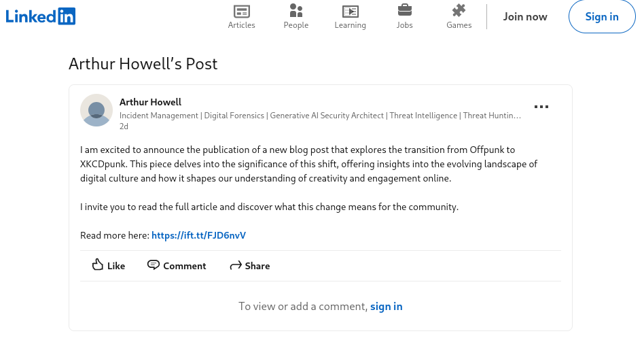Screen dimensions: 644x342
Task: Select the Jobs label in navigation
Action: (x=404, y=25)
